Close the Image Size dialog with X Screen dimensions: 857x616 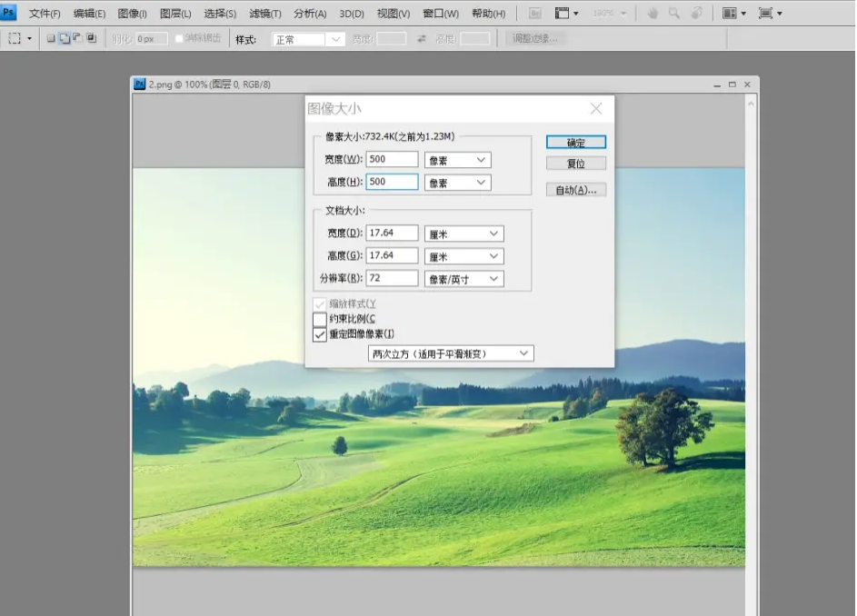coord(596,109)
